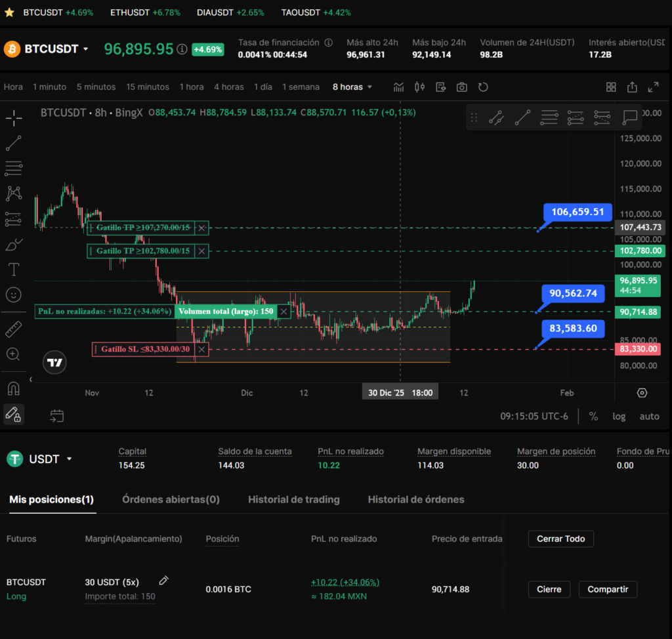The image size is (672, 639).
Task: Toggle auto scale for the chart
Action: 649,416
